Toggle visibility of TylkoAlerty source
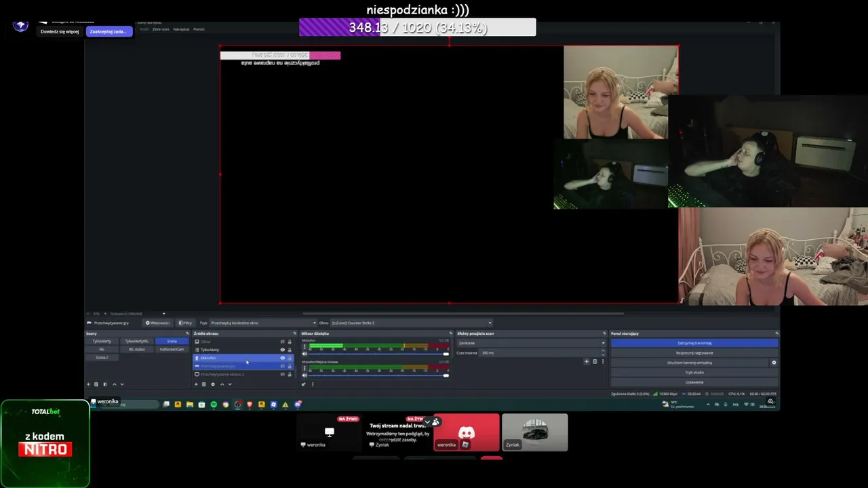Viewport: 868px width, 488px height. coord(282,350)
